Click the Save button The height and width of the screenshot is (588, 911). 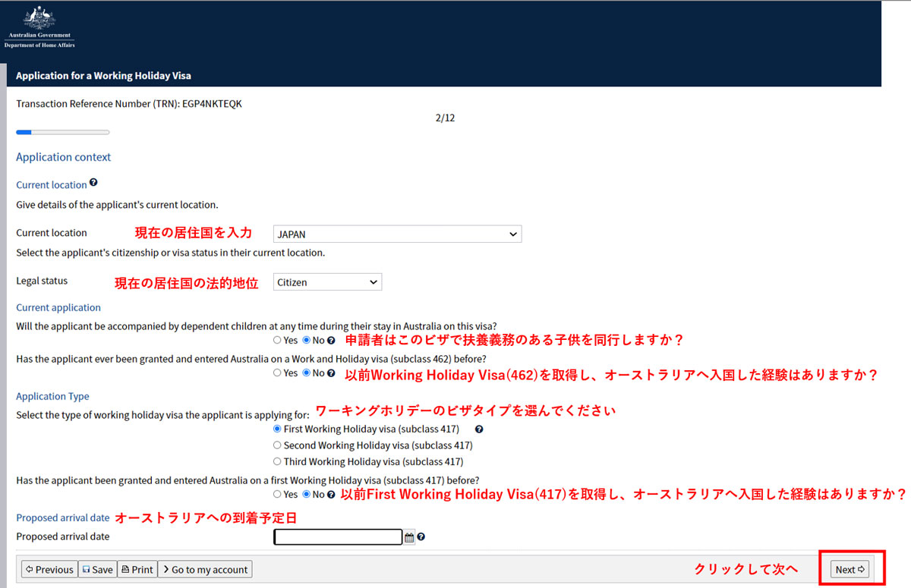click(x=97, y=569)
